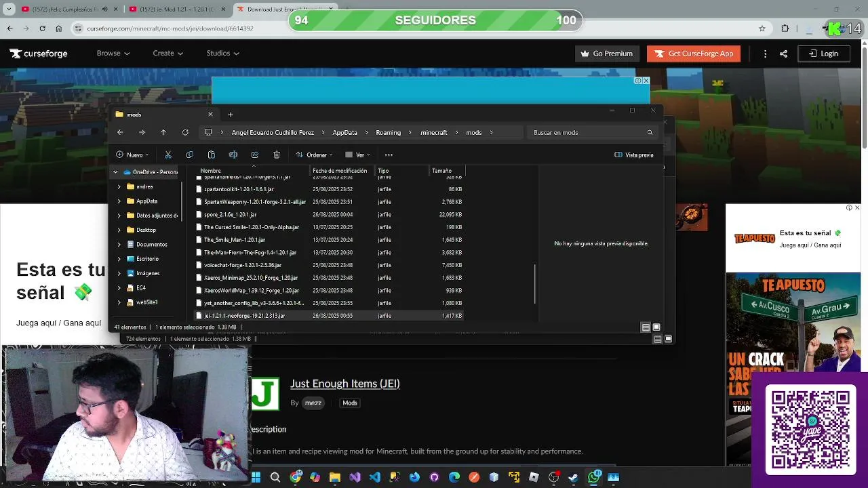868x488 pixels.
Task: Go back in File Explorer navigation
Action: coord(120,132)
